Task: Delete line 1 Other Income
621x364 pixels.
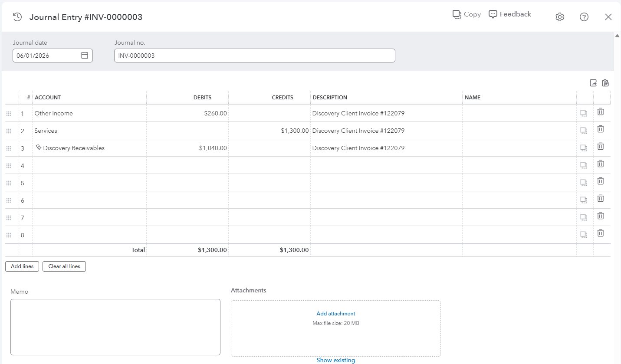Action: point(601,111)
